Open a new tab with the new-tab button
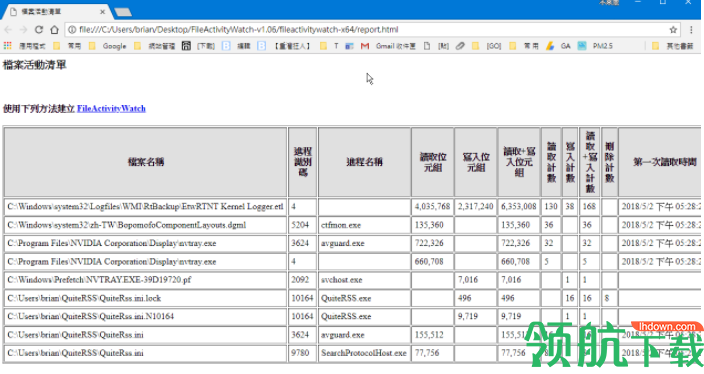Screen dimensions: 704x374 click(x=123, y=12)
